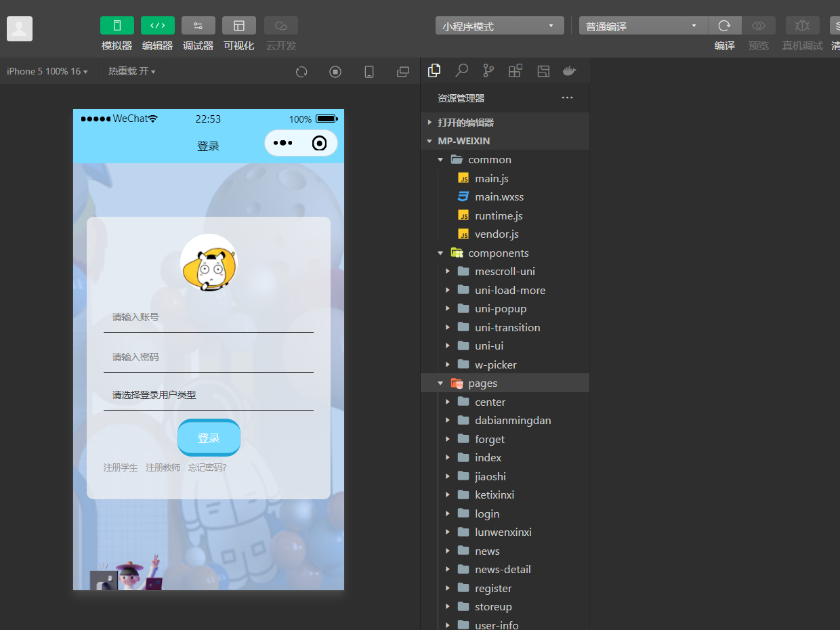Open vendor.js file

505,234
